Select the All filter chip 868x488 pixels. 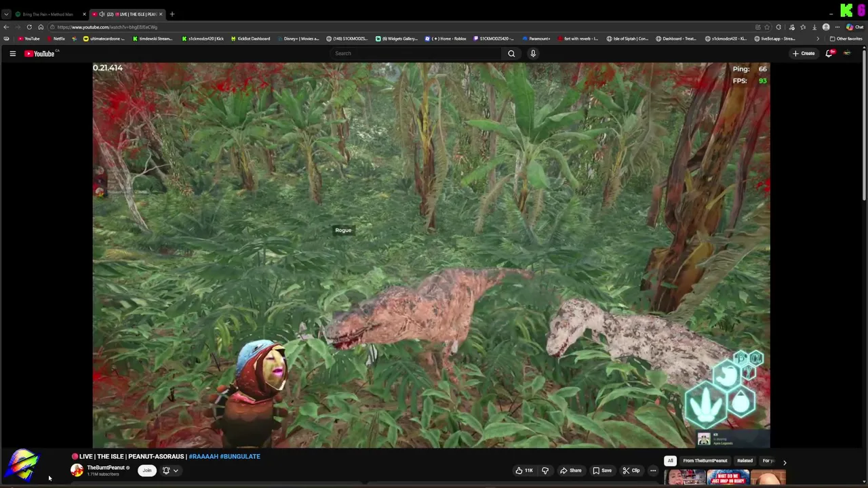670,461
